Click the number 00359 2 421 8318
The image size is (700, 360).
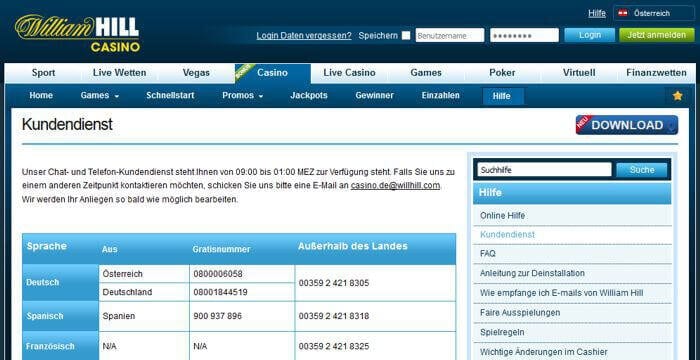click(334, 316)
